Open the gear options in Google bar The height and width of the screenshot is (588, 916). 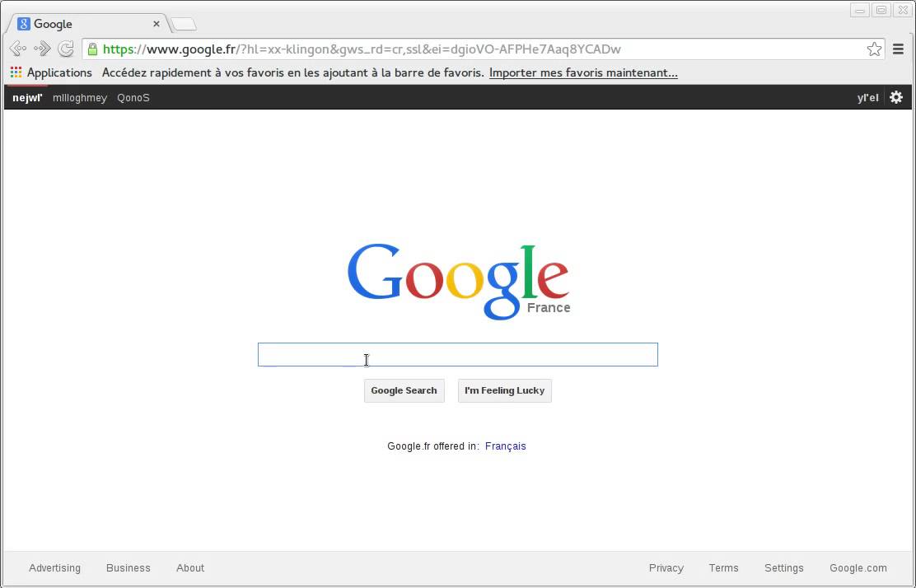[896, 97]
